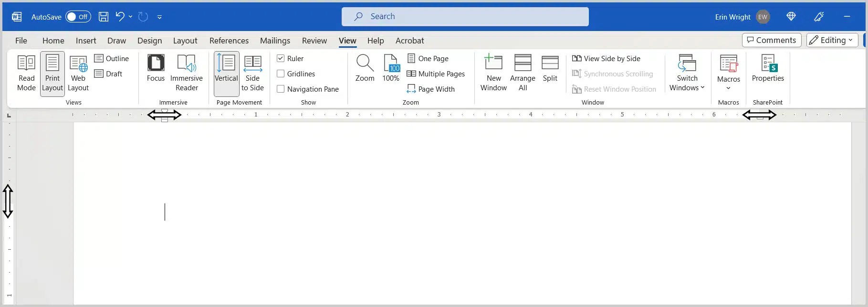Click the Word application icon
The width and height of the screenshot is (868, 307).
click(x=17, y=17)
